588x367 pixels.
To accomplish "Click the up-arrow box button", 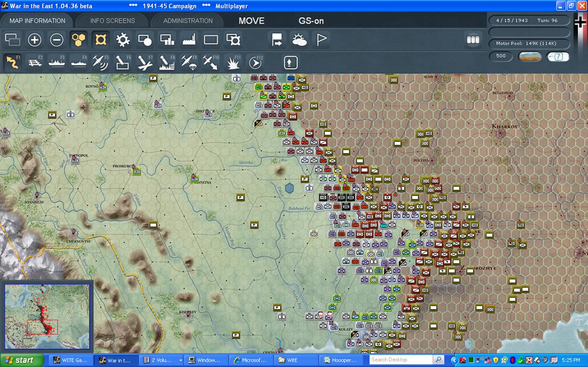I will (x=291, y=62).
